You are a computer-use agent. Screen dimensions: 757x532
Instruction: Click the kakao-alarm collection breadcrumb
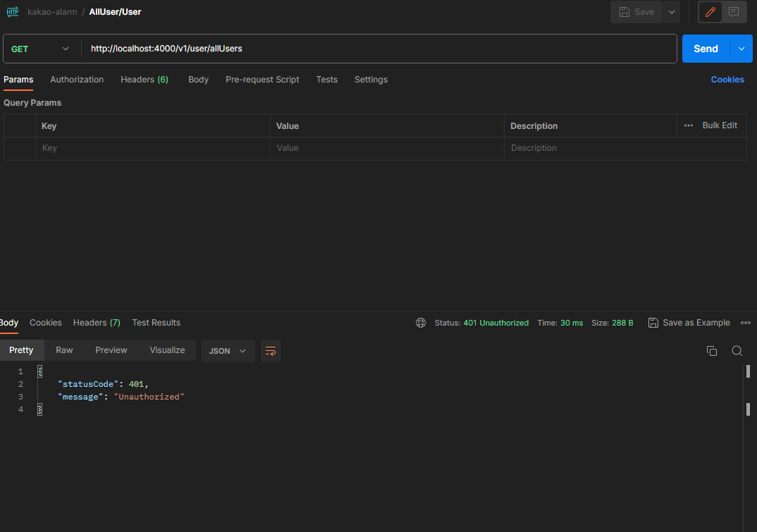coord(52,12)
